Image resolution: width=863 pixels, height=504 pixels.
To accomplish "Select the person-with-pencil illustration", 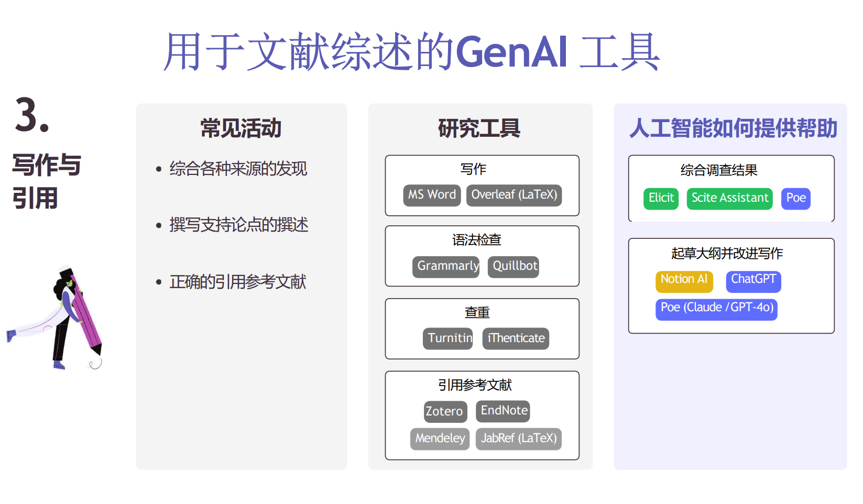I will [x=55, y=319].
